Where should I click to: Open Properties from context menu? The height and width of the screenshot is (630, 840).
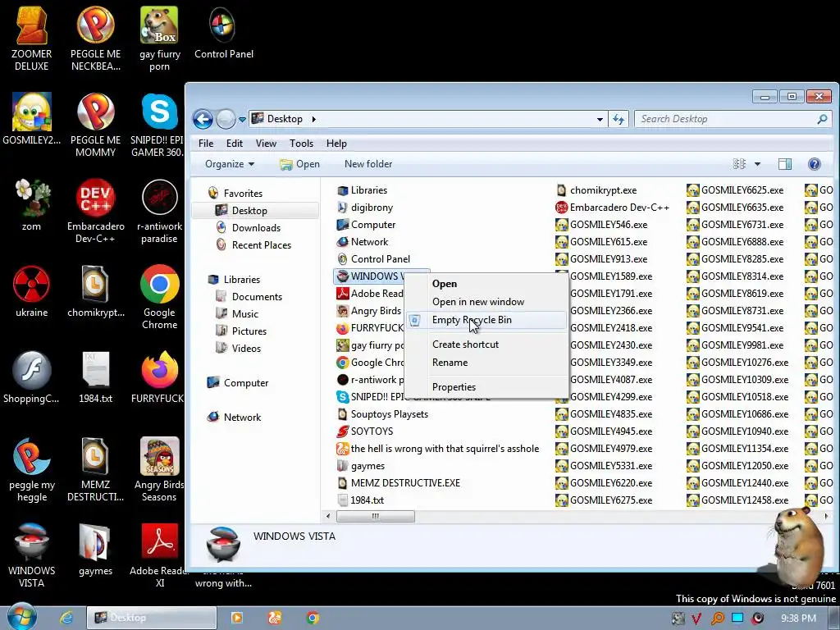tap(486, 387)
